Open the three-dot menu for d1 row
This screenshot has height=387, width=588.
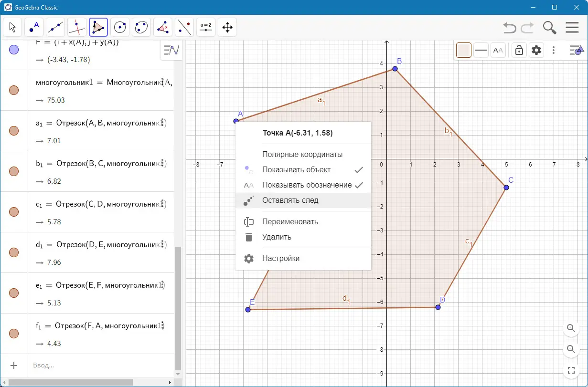tap(163, 244)
